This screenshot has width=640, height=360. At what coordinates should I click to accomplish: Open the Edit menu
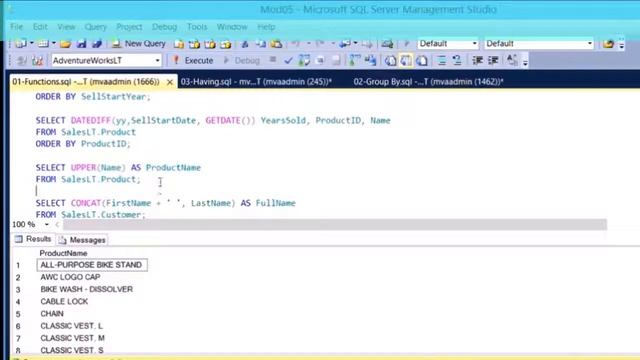click(x=40, y=27)
